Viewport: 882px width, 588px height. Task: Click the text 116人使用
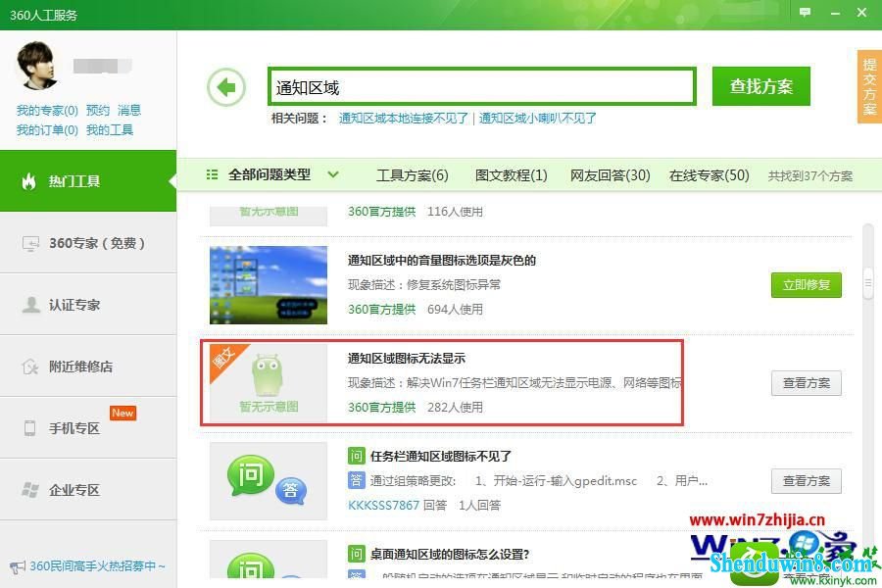click(455, 212)
